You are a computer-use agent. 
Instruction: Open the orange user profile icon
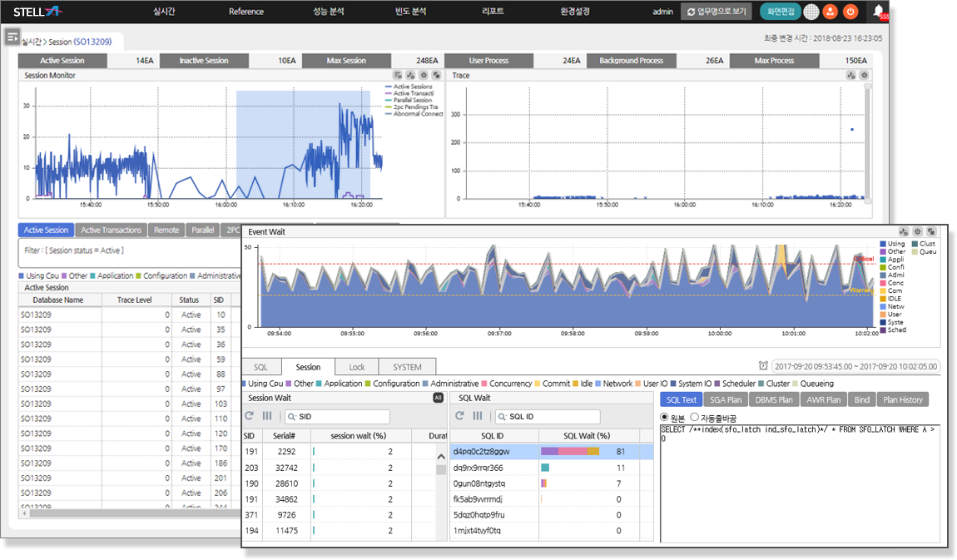point(830,12)
